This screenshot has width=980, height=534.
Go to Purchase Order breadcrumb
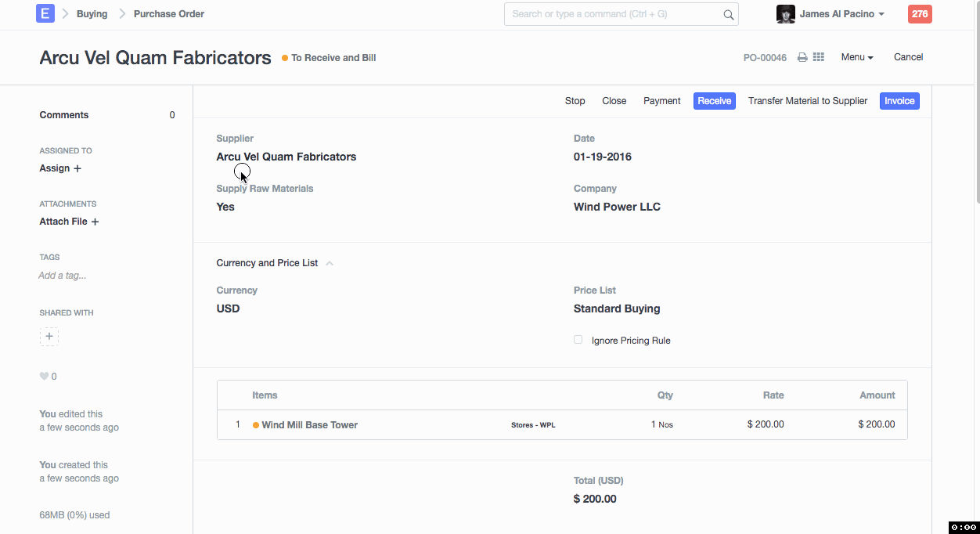pyautogui.click(x=168, y=14)
